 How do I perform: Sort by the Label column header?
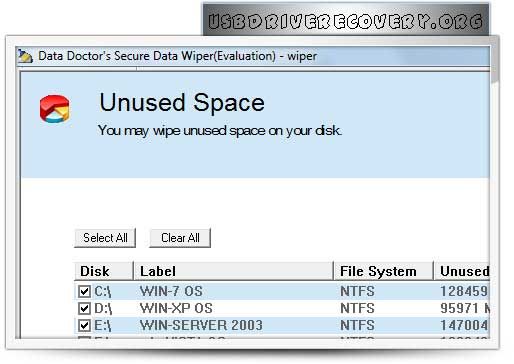pyautogui.click(x=233, y=271)
